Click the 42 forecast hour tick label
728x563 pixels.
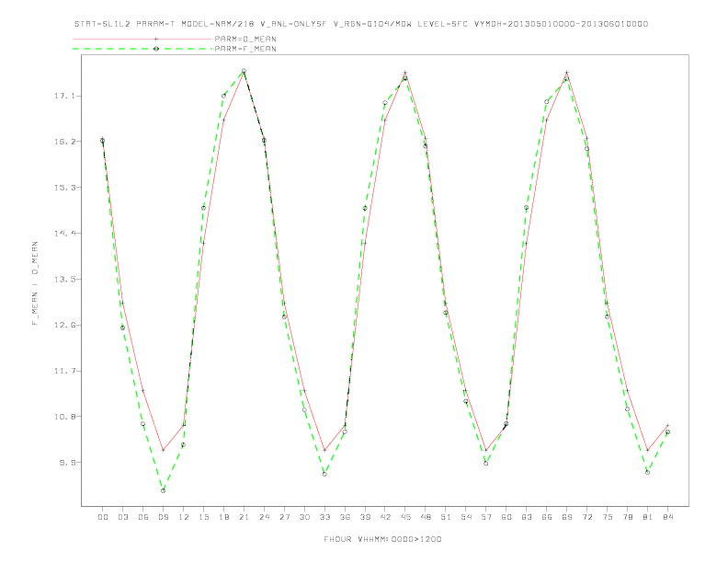pyautogui.click(x=385, y=517)
